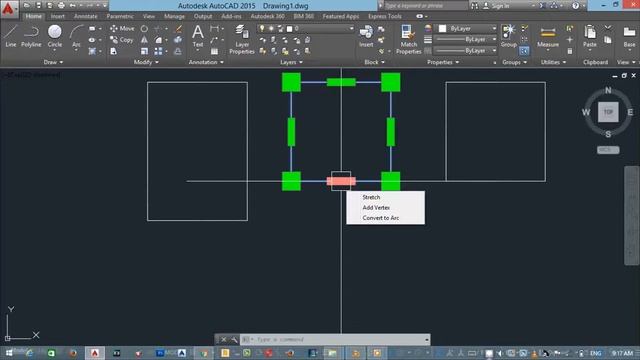Expand the Block panel
Viewport: 640px width, 360px height.
click(374, 62)
